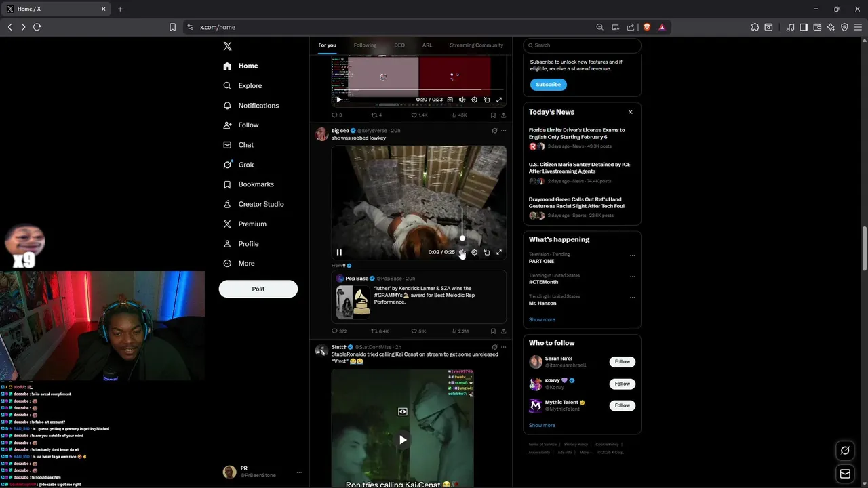Image resolution: width=868 pixels, height=488 pixels.
Task: Open the messages envelope button
Action: click(x=845, y=474)
